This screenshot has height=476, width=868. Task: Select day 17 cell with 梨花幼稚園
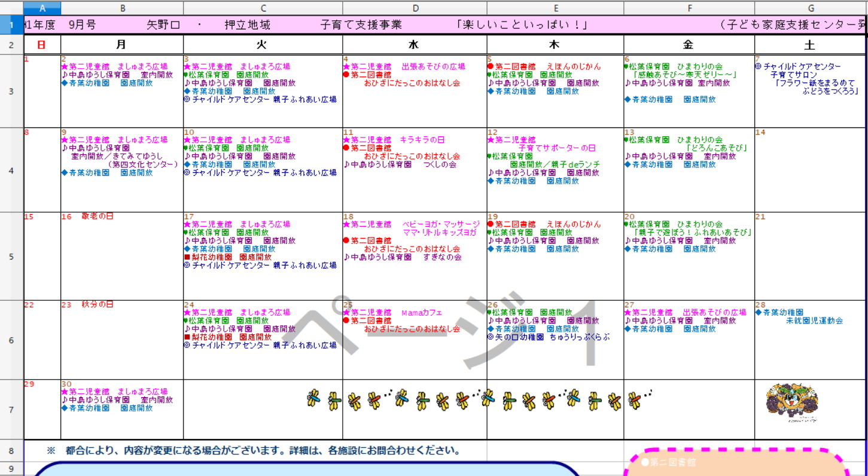[263, 256]
